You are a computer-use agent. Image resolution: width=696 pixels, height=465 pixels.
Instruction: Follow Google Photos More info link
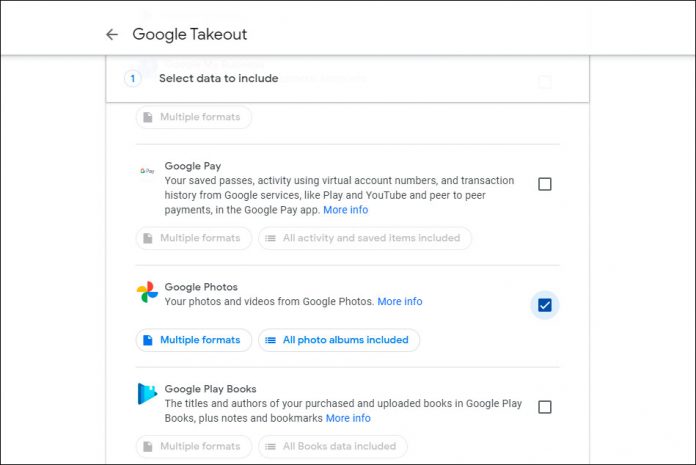399,301
